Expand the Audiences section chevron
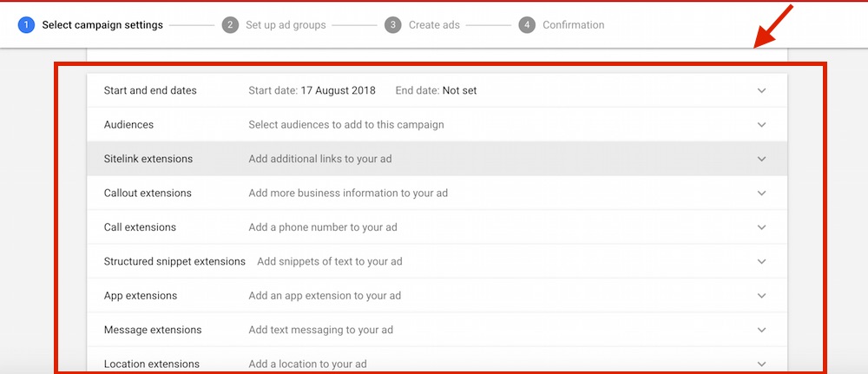Image resolution: width=868 pixels, height=374 pixels. click(762, 125)
